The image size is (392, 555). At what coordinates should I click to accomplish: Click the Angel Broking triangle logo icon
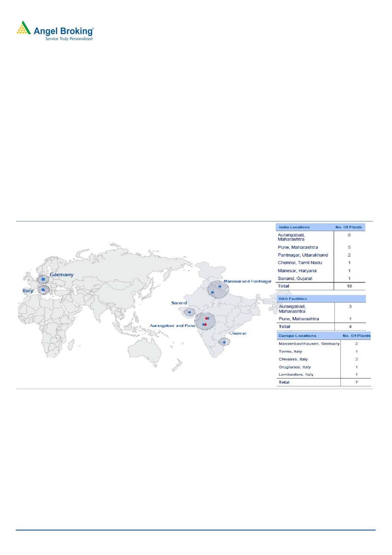point(24,28)
